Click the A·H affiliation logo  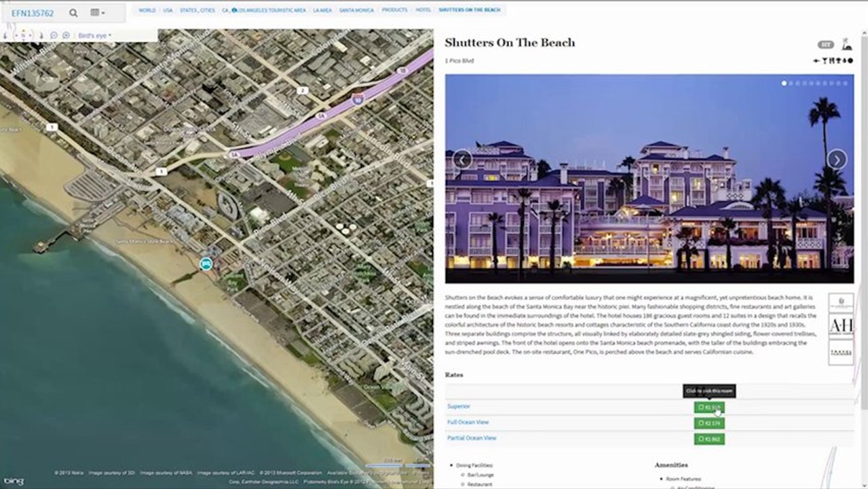842,326
